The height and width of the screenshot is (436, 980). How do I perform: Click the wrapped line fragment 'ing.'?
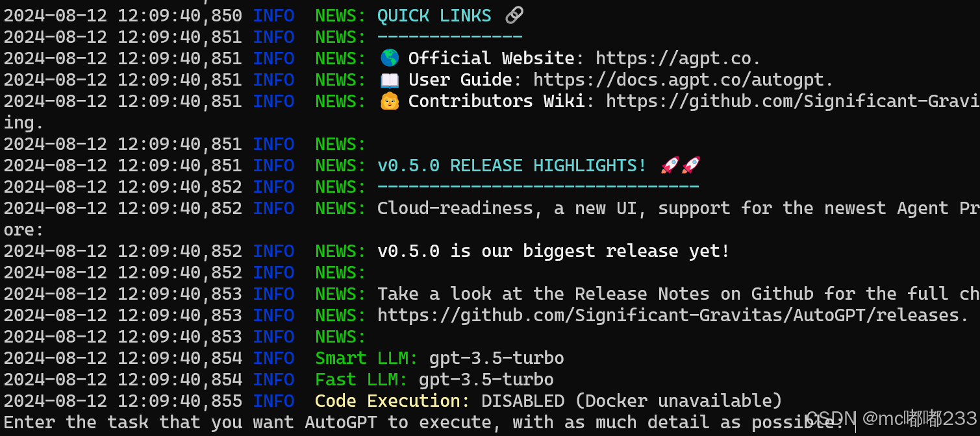coord(24,123)
